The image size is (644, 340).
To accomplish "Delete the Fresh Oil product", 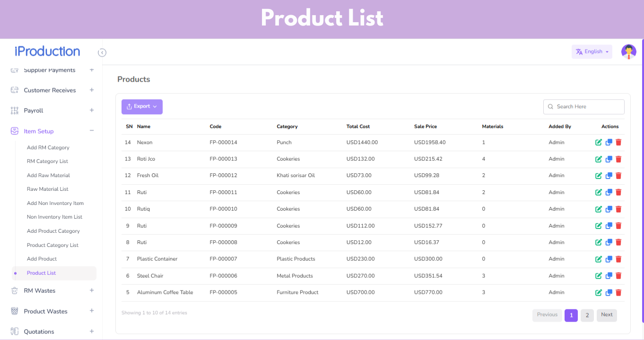I will point(618,176).
